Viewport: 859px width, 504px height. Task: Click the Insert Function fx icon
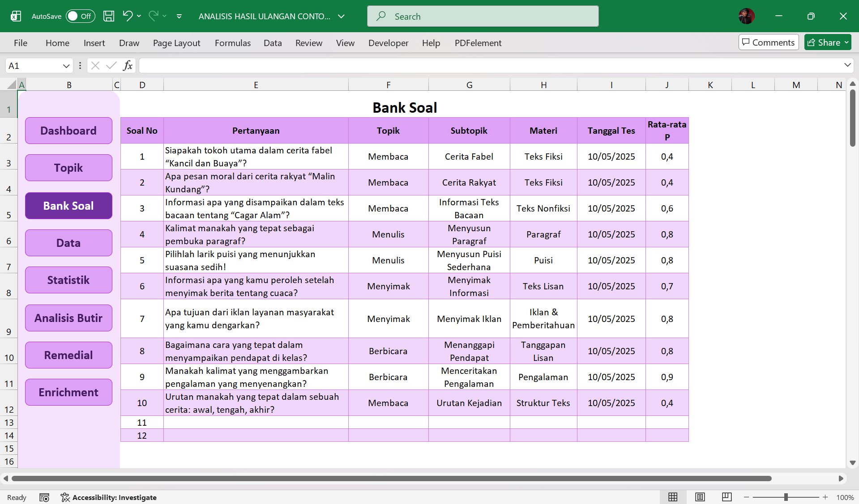coord(128,66)
